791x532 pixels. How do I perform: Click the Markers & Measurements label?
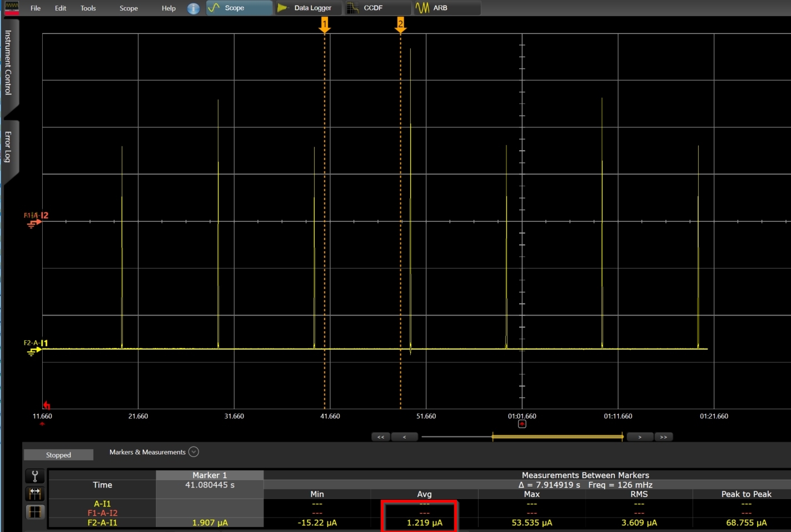[147, 452]
